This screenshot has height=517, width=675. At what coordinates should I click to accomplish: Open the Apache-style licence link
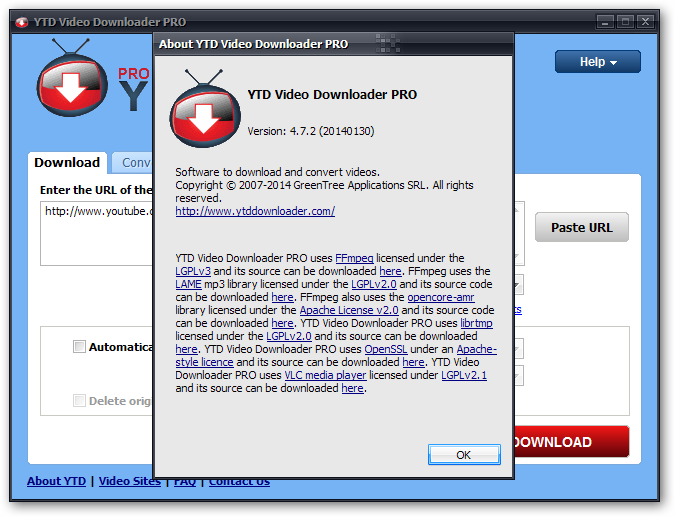point(204,362)
